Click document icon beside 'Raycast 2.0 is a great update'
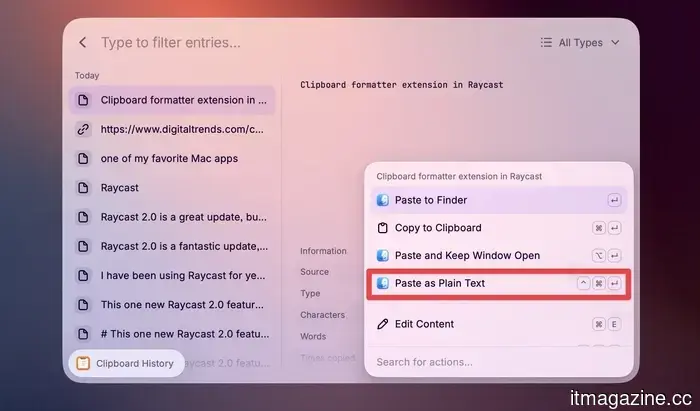Viewport: 700px width, 411px height. 83,217
